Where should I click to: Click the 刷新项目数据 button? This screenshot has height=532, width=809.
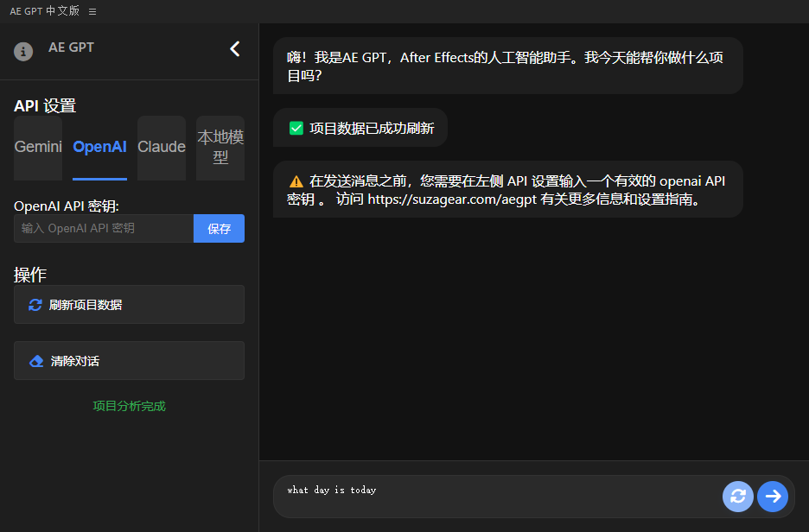129,305
